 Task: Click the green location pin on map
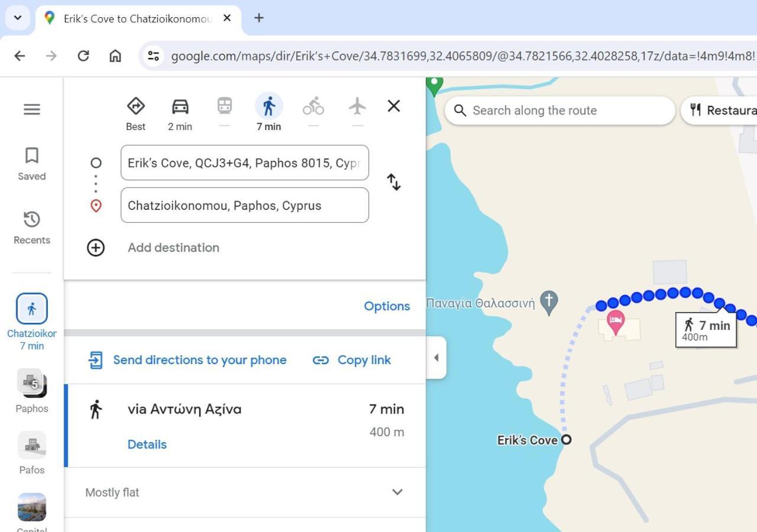point(435,86)
